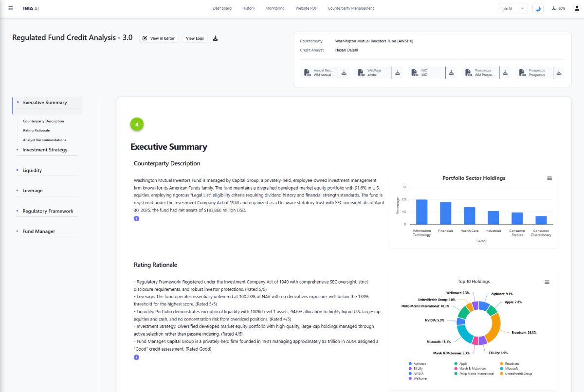The width and height of the screenshot is (584, 392).
Task: Click credit analyst name Hasan Dajani
Action: coord(346,50)
